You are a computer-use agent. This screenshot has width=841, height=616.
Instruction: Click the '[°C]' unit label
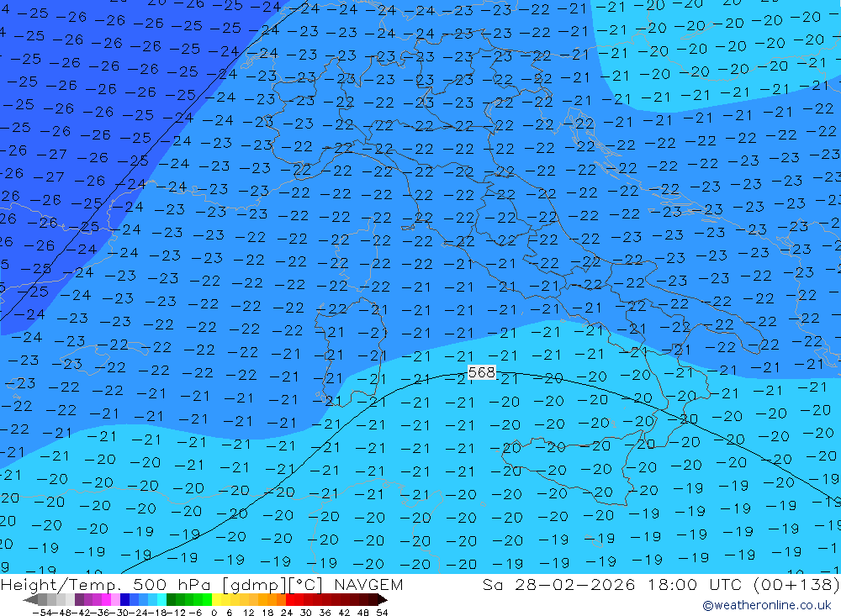(305, 585)
